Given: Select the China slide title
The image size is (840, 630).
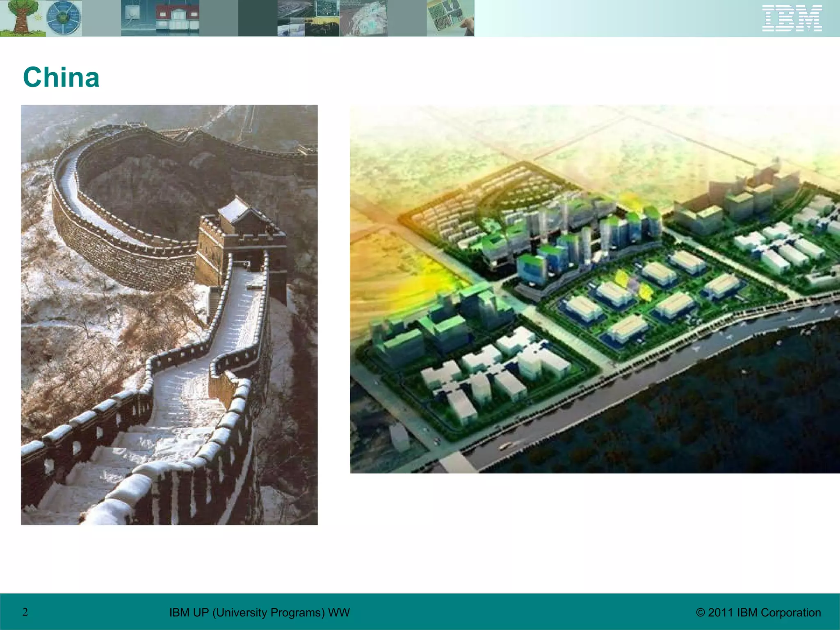Looking at the screenshot, I should [x=62, y=78].
